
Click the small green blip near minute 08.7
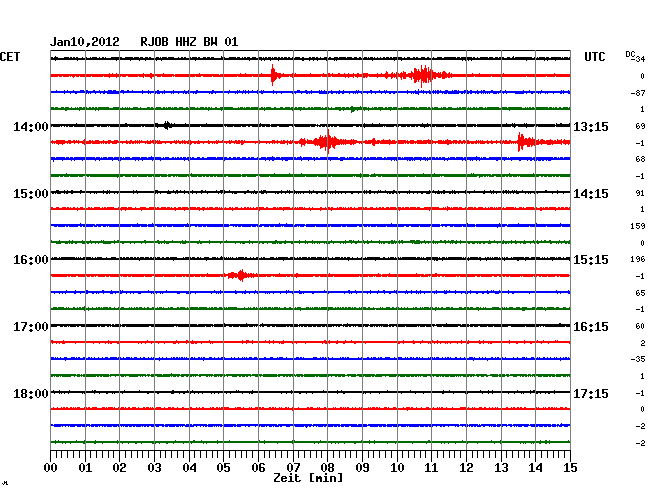[x=353, y=109]
